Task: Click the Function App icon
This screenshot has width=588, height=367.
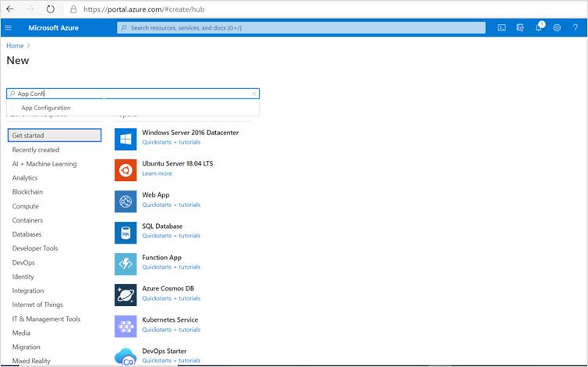Action: (126, 264)
